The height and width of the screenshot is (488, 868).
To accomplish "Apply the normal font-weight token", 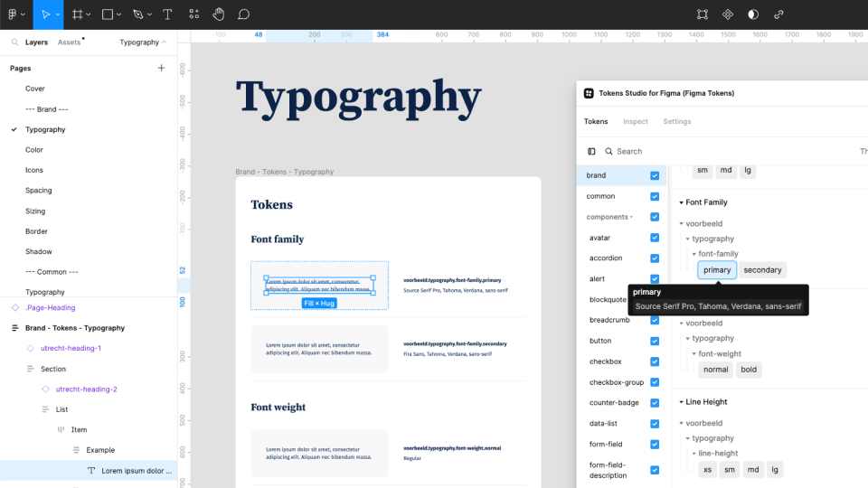I will pyautogui.click(x=715, y=370).
